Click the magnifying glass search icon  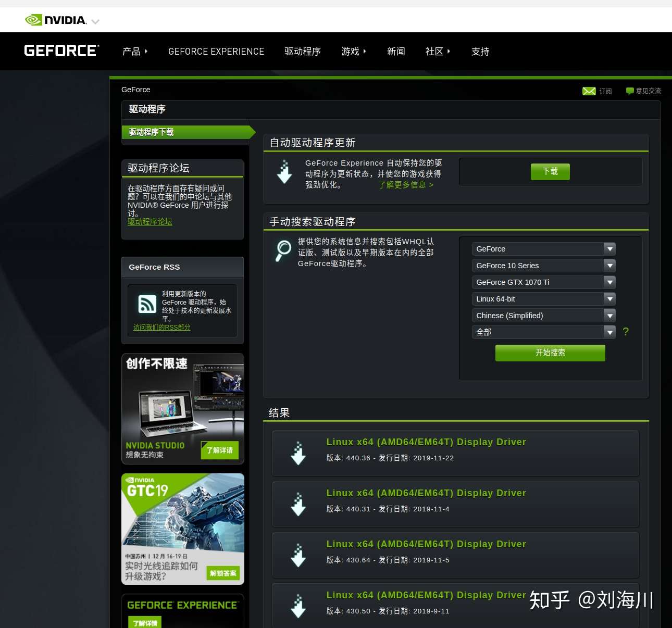pos(283,250)
